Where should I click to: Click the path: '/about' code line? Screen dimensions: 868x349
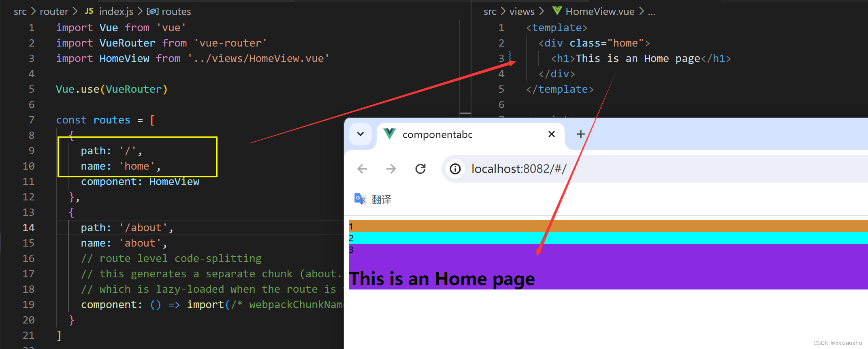click(127, 228)
